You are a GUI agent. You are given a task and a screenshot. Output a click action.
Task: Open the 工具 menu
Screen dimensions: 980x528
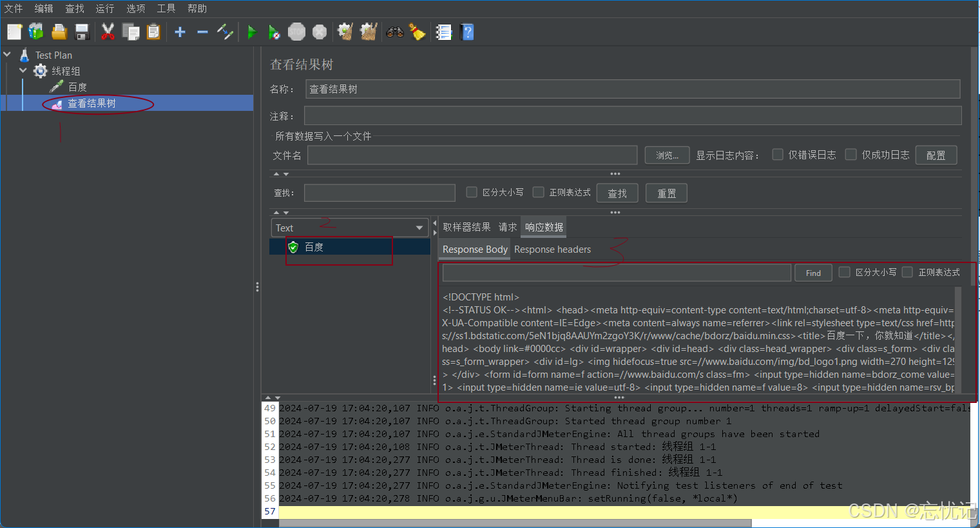point(166,8)
